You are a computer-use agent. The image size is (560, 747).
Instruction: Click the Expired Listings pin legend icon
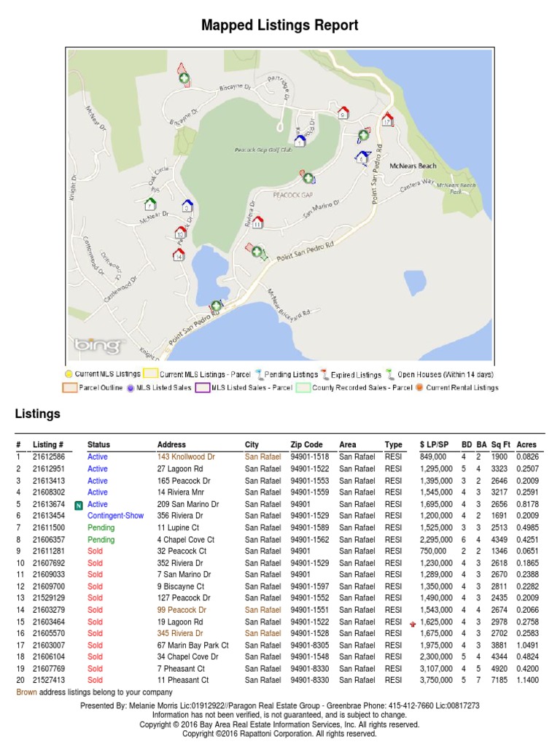324,374
